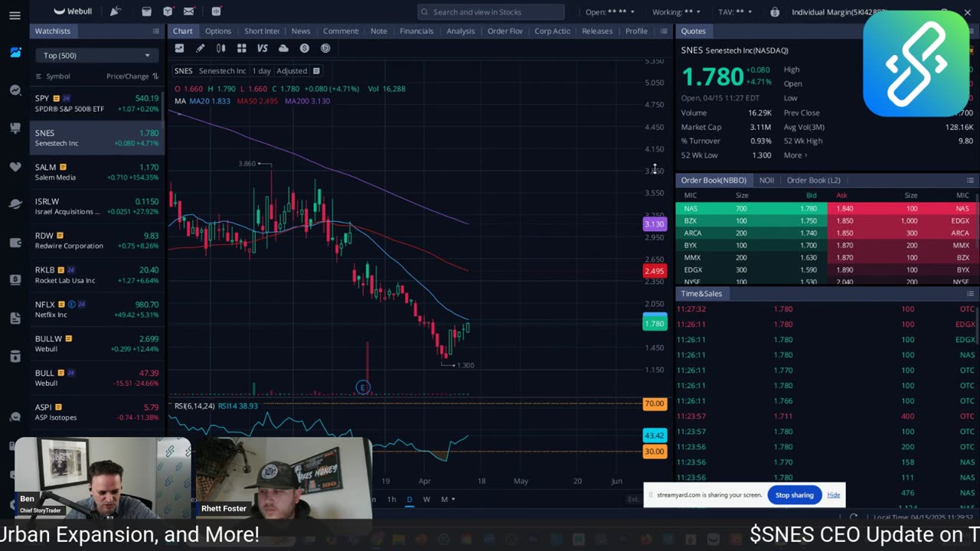Click the MA50 indicator label
Image resolution: width=980 pixels, height=551 pixels.
pos(257,101)
